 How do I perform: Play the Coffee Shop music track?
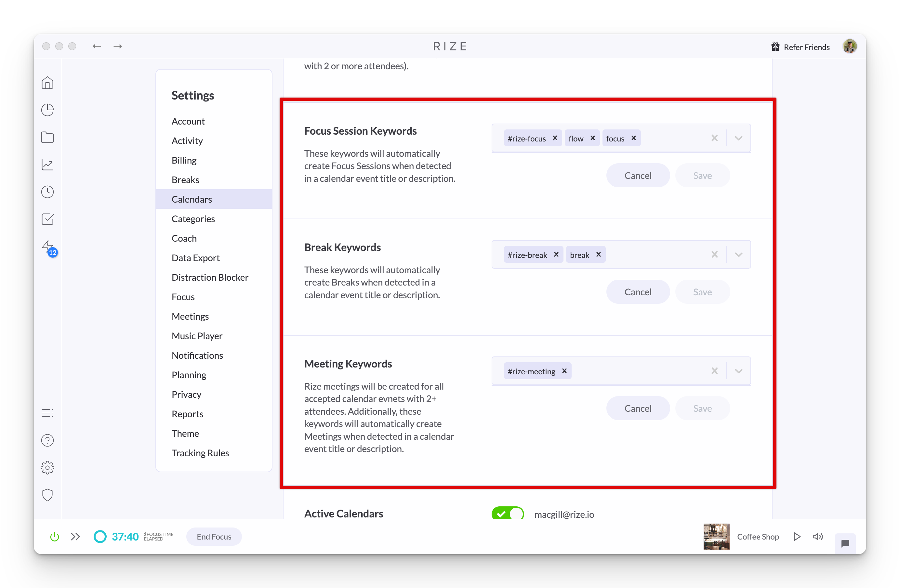pyautogui.click(x=796, y=537)
